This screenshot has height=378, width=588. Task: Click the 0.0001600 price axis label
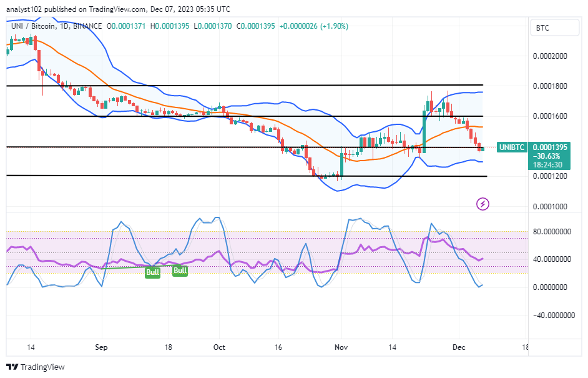[x=550, y=116]
